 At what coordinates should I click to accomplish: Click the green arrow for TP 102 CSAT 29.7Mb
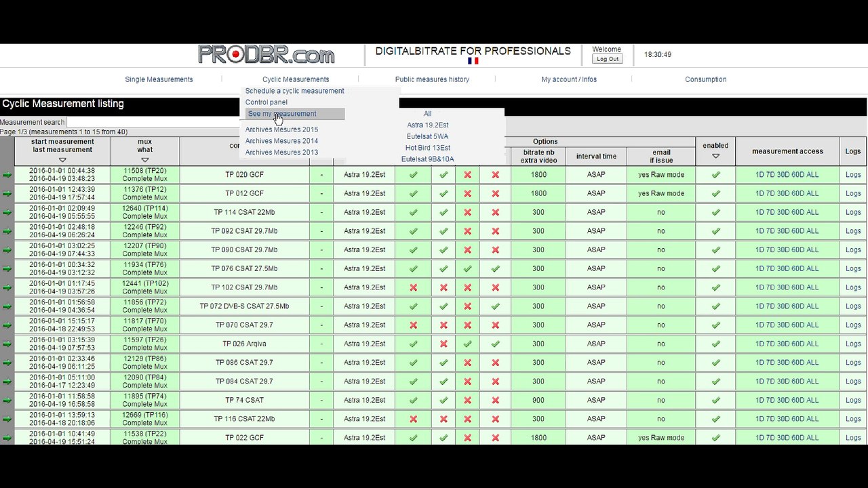[x=7, y=287]
